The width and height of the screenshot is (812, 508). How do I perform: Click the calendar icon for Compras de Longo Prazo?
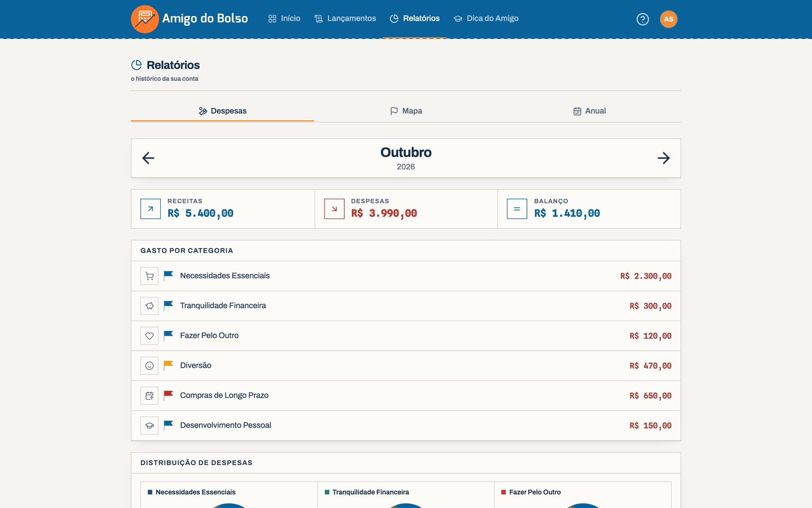149,395
